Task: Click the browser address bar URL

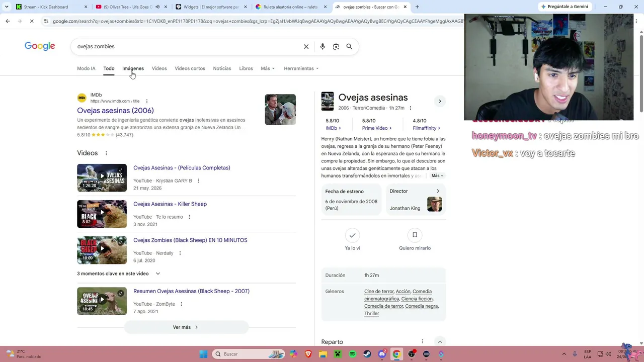Action: tap(258, 21)
